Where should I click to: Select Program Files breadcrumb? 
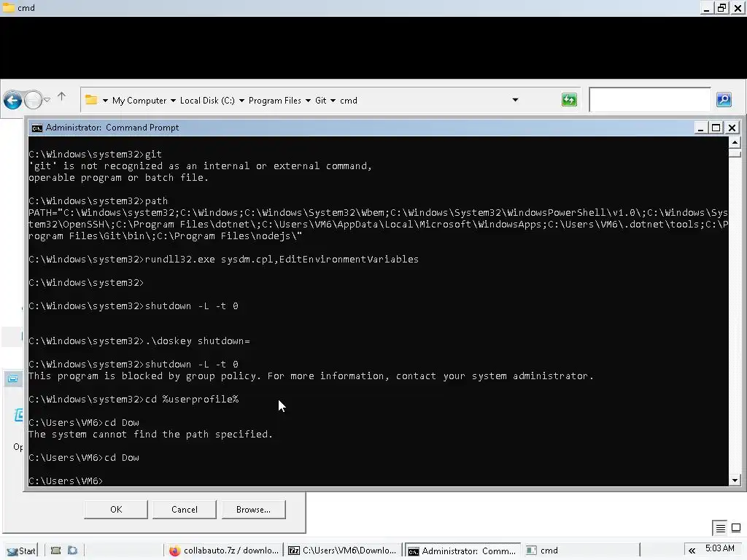tap(275, 101)
